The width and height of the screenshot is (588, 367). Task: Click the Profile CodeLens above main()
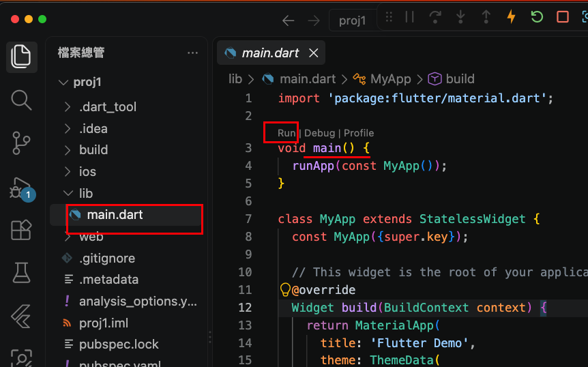[359, 133]
